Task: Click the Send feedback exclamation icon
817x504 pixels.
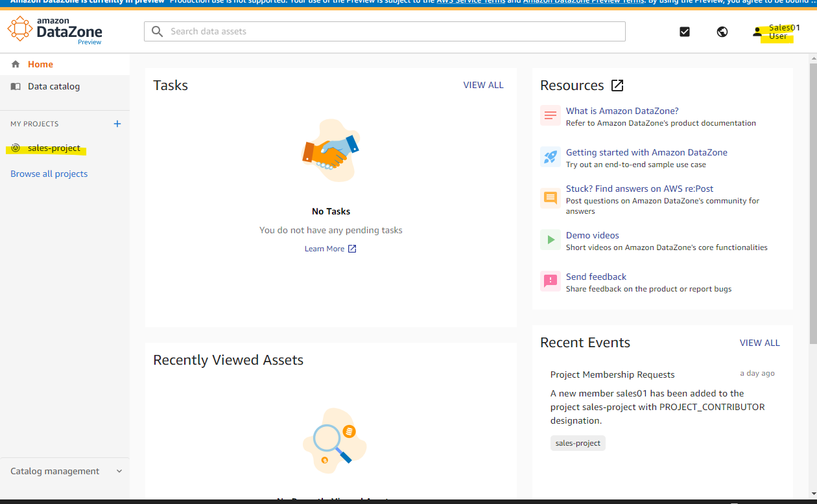Action: pos(551,281)
